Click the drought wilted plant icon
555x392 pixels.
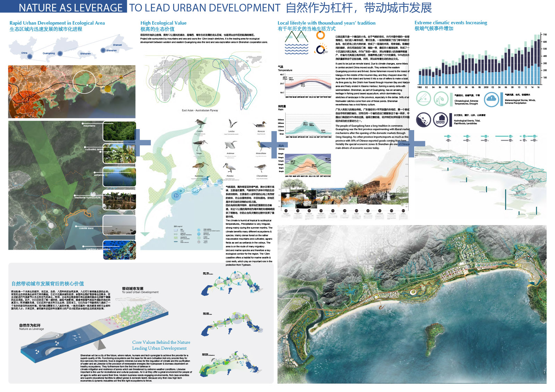click(x=441, y=99)
